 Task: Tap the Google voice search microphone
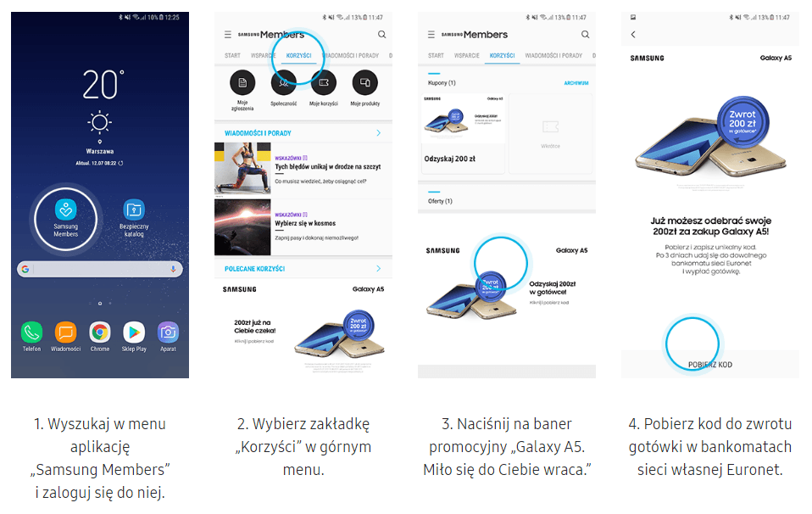coord(173,269)
